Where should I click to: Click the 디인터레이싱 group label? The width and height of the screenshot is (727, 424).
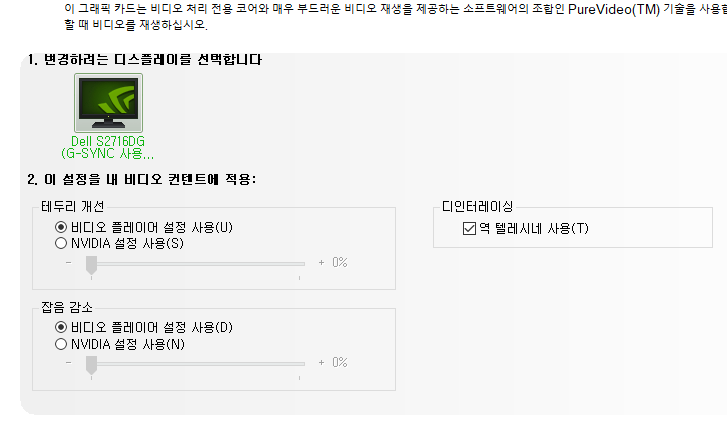click(476, 206)
